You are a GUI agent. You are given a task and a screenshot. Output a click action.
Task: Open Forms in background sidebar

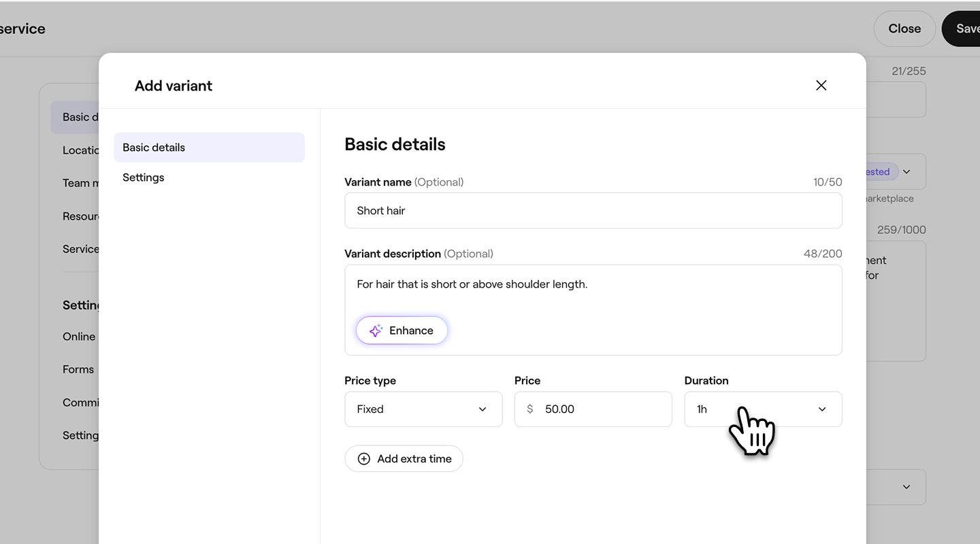(78, 369)
